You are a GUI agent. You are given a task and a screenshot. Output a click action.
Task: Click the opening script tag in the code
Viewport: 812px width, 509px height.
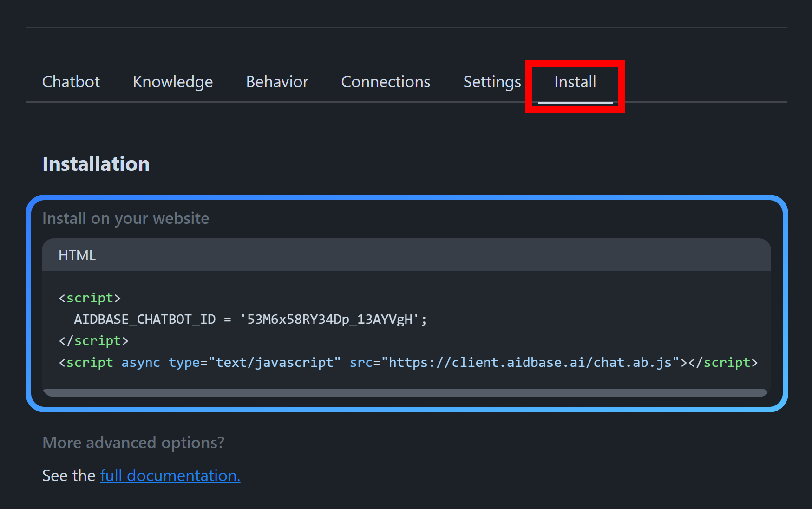coord(89,298)
